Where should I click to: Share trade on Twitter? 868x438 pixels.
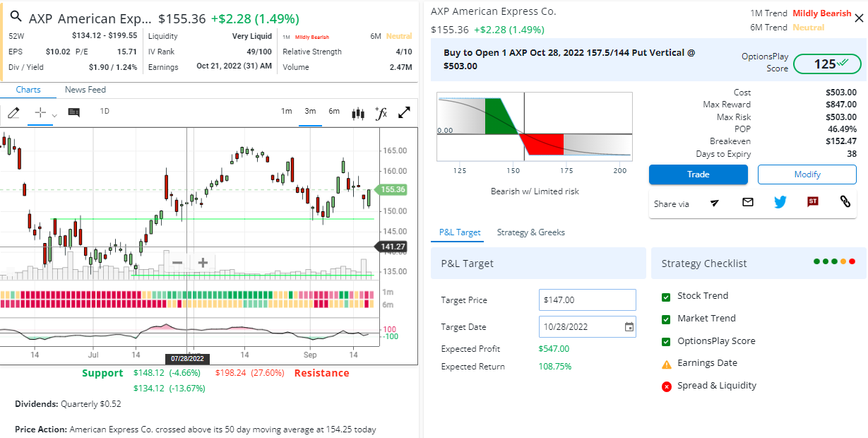780,202
